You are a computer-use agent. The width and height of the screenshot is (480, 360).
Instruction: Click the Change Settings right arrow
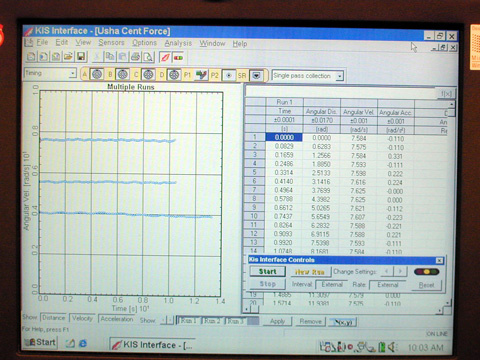(400, 271)
